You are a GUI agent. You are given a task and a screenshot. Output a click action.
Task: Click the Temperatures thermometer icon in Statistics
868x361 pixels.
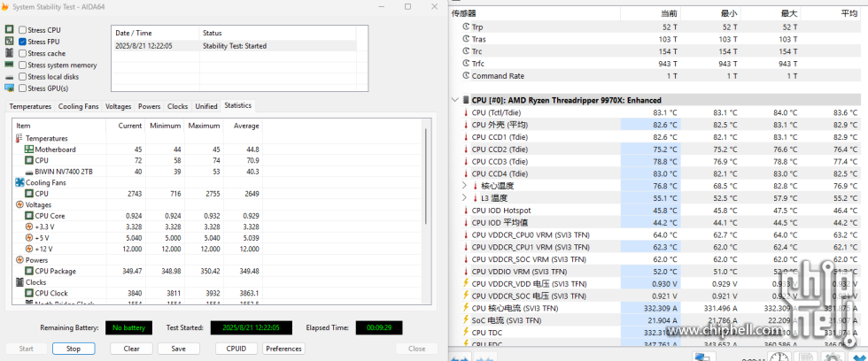coord(19,138)
